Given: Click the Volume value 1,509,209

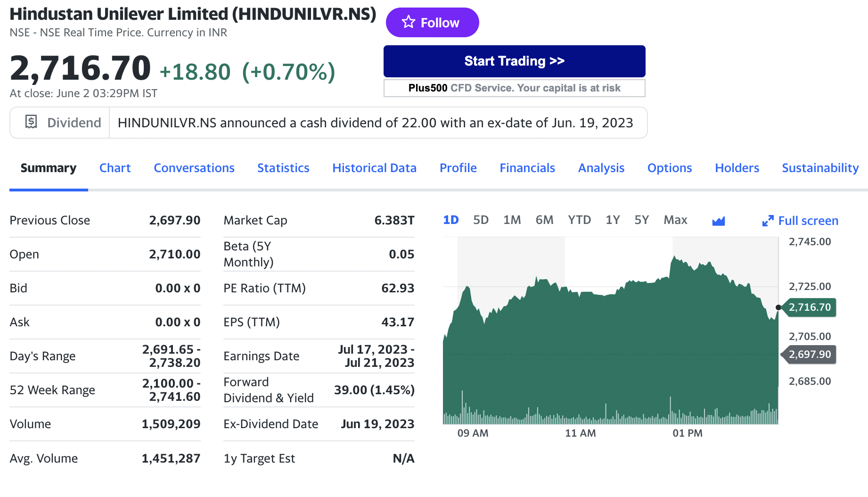Looking at the screenshot, I should click(x=171, y=424).
